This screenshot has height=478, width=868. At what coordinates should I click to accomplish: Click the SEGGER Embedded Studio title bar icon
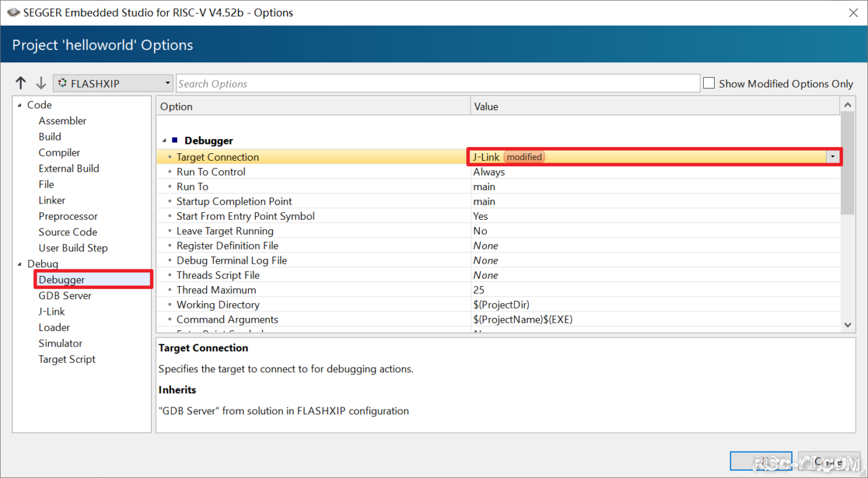[x=13, y=13]
